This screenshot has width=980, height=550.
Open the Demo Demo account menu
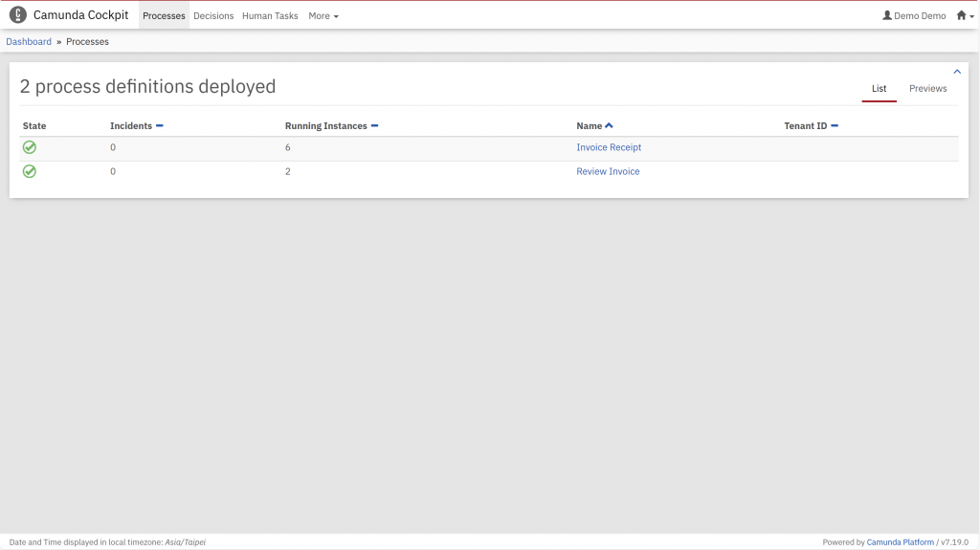(x=914, y=15)
